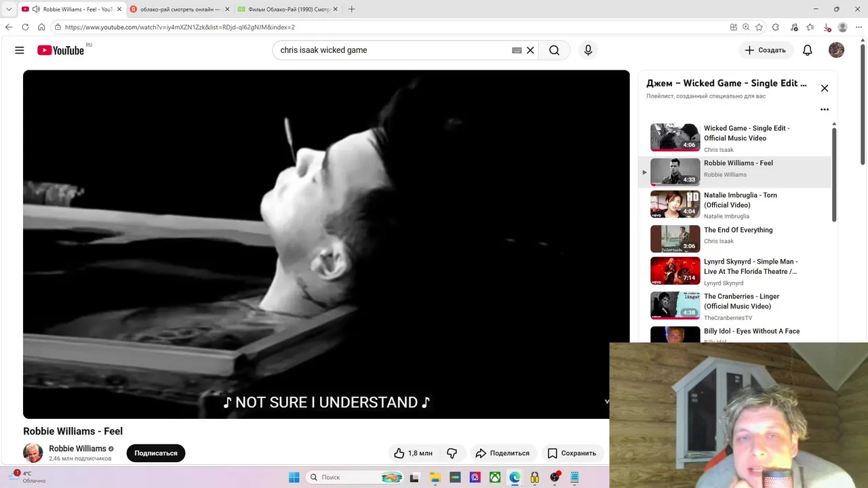Screen dimensions: 868x488
Task: Switch to Robbie Williams - Feel tab
Action: pyautogui.click(x=71, y=9)
